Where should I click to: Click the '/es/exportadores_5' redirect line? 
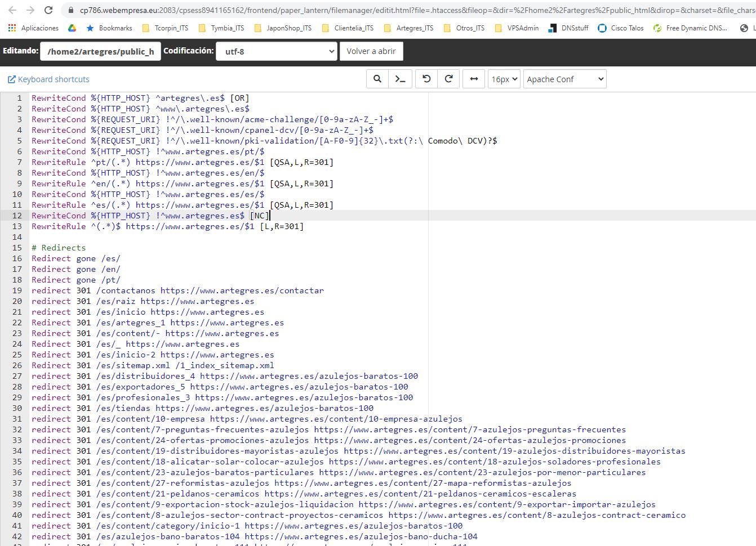pos(220,387)
